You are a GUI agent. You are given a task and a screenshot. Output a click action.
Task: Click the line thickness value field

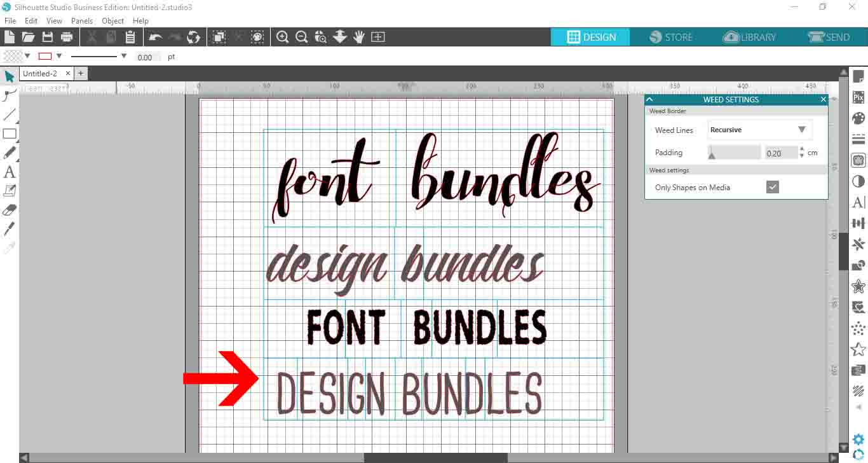(149, 57)
